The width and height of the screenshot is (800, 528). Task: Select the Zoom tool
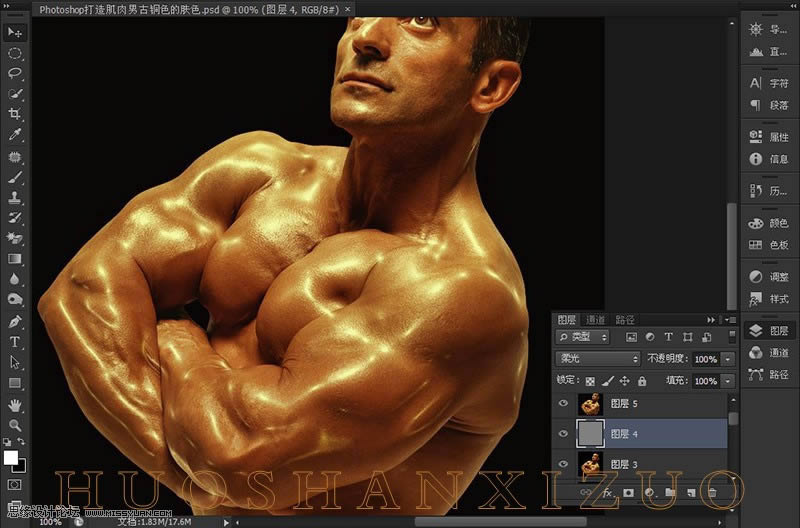(x=15, y=424)
